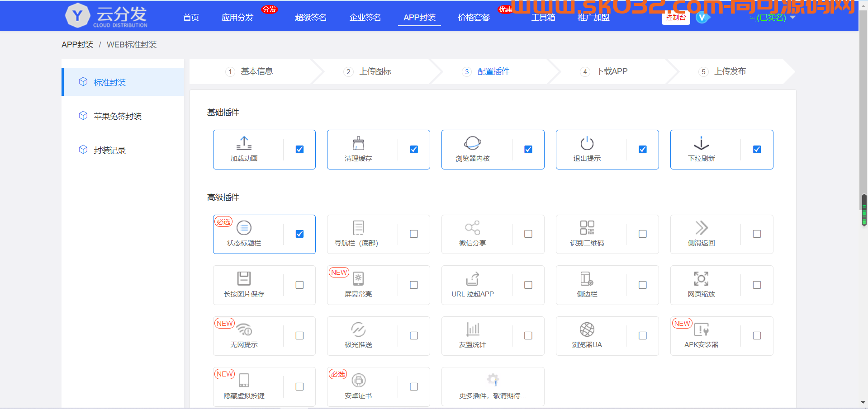Click the 更多插件，敬请期待 card
The width and height of the screenshot is (868, 409).
click(x=493, y=386)
